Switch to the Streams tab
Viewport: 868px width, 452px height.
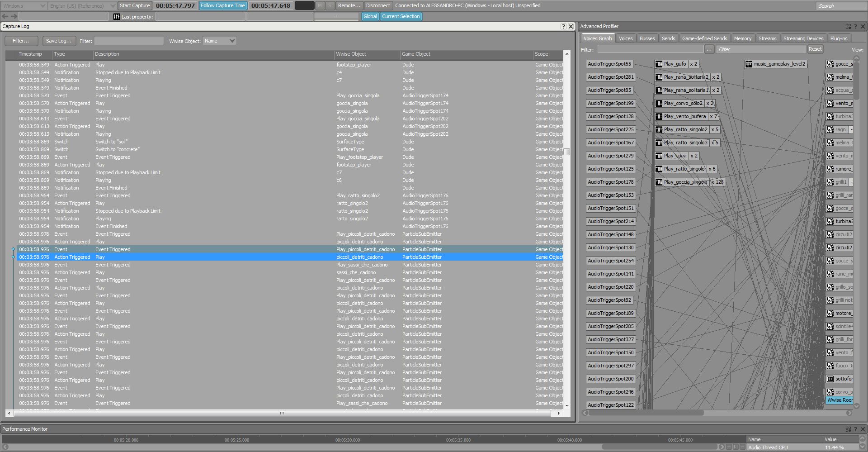tap(767, 38)
